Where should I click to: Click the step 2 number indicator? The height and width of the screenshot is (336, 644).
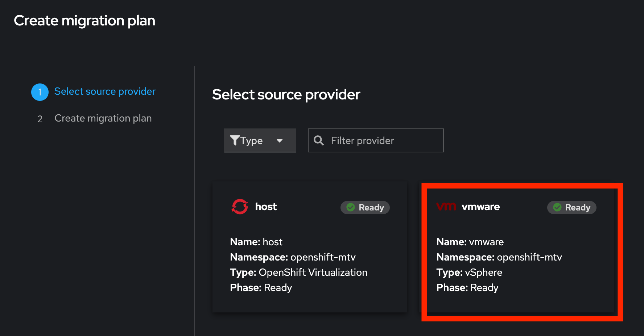click(x=40, y=119)
